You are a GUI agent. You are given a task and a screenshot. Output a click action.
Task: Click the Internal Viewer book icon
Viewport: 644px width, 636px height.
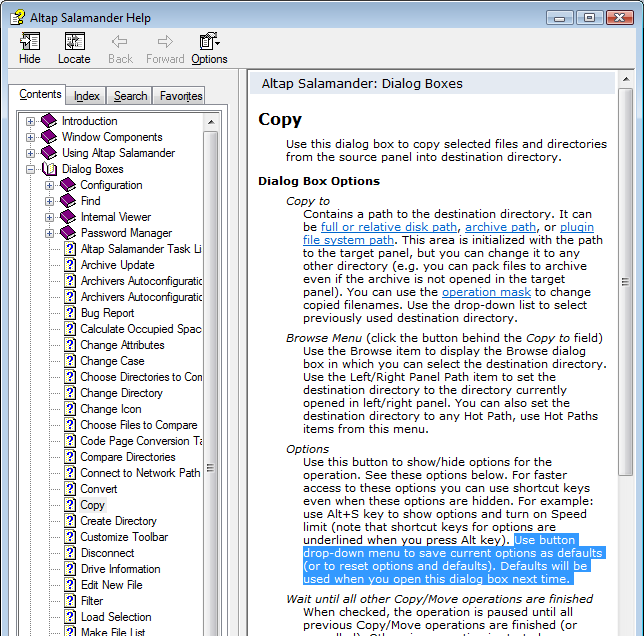[x=68, y=217]
